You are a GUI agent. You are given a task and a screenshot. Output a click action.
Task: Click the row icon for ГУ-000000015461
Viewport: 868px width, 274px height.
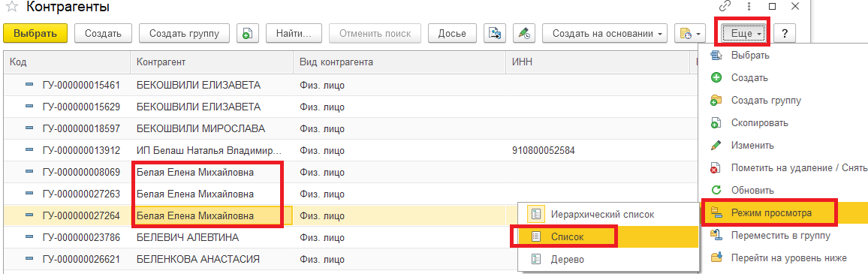click(29, 85)
